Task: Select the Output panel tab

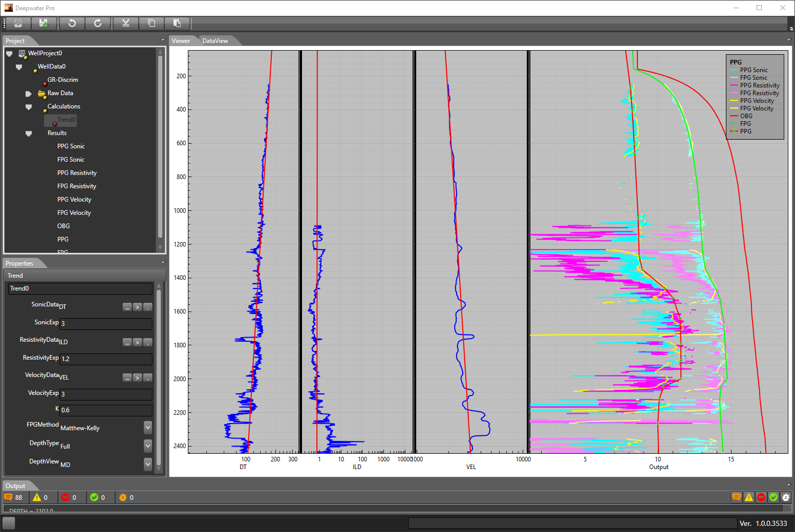Action: tap(15, 486)
